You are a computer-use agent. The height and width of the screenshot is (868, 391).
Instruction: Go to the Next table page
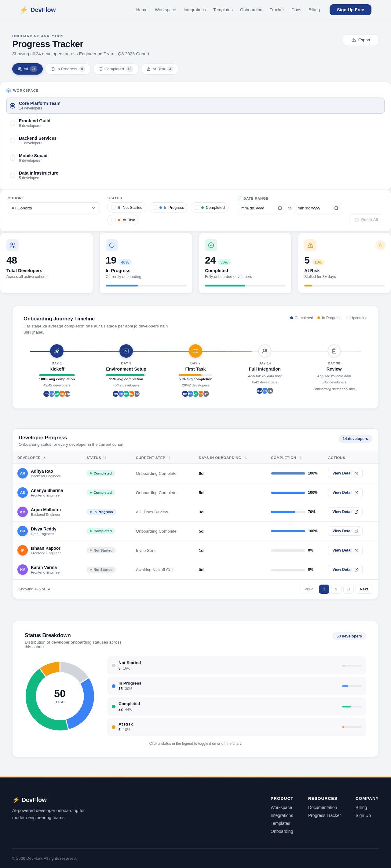click(x=364, y=589)
